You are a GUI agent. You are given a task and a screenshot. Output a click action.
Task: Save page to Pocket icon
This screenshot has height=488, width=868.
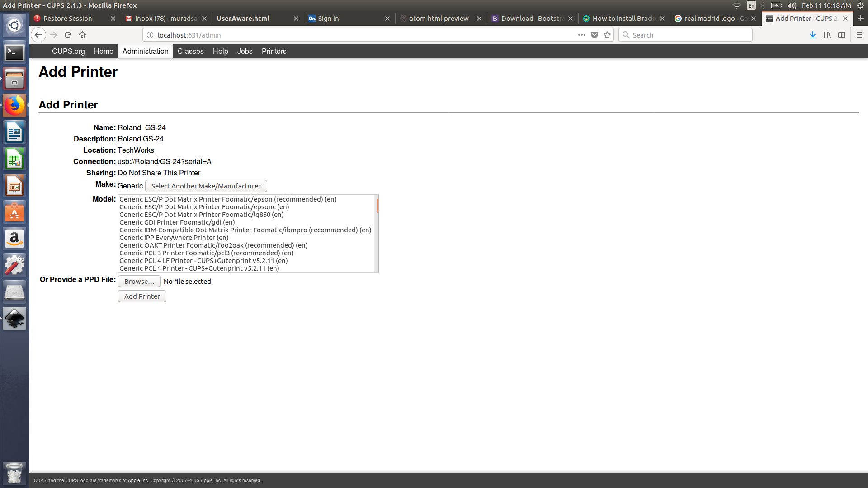tap(594, 35)
